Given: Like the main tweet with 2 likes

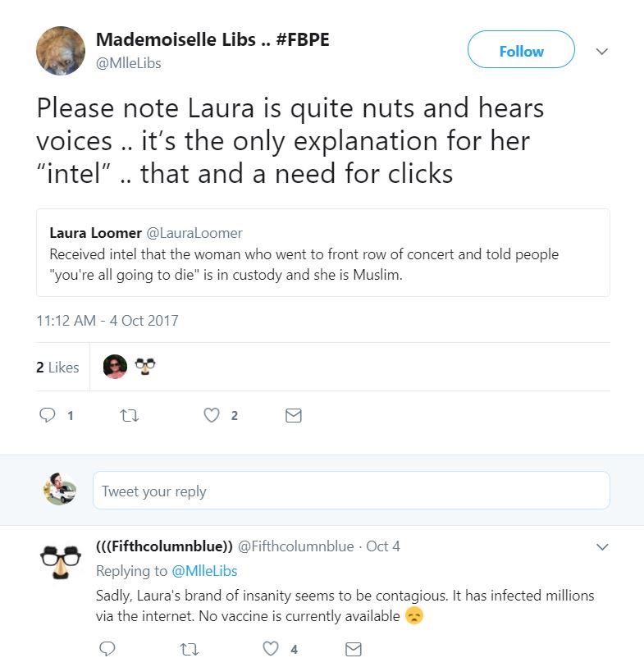Looking at the screenshot, I should [212, 416].
